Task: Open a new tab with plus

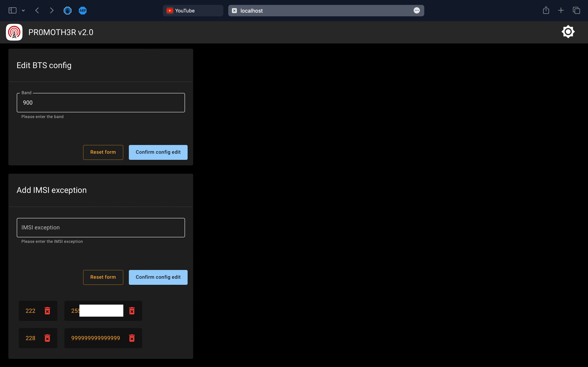Action: (561, 10)
